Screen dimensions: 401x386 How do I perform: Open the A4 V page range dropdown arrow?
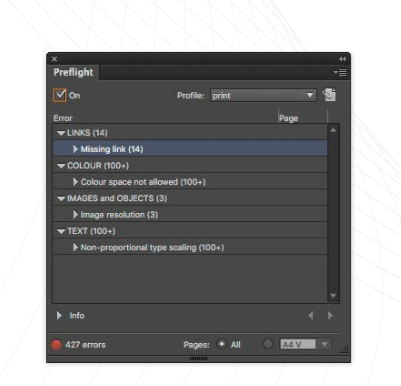[324, 344]
